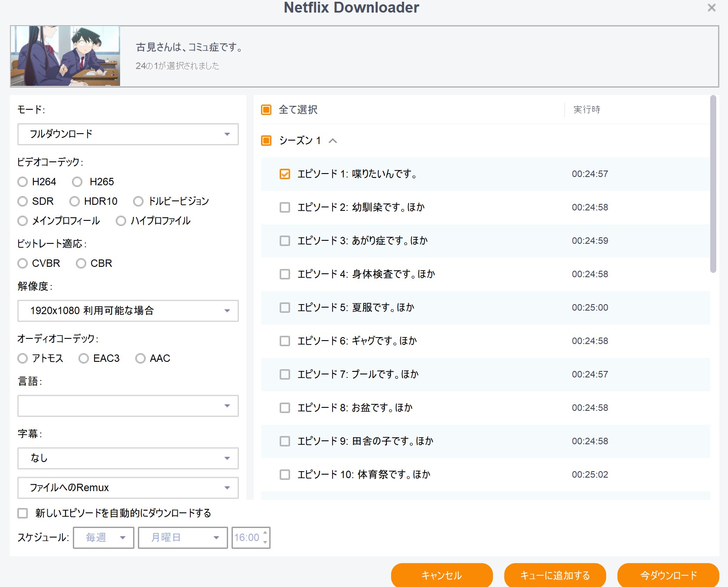Click the キューに追加する button
728x587 pixels.
pyautogui.click(x=555, y=575)
